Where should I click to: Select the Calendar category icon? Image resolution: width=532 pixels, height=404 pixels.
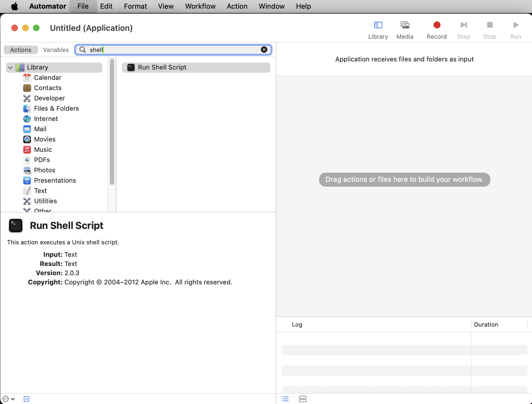coord(27,78)
